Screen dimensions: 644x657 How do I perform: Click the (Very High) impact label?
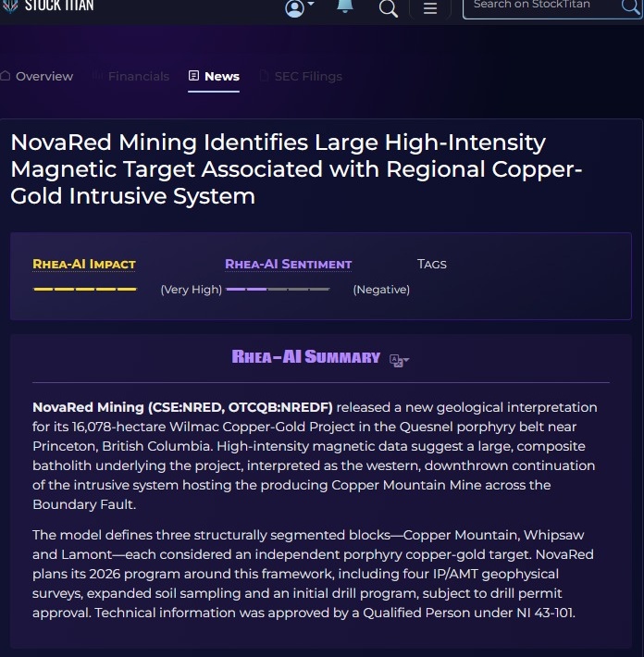[x=192, y=290]
